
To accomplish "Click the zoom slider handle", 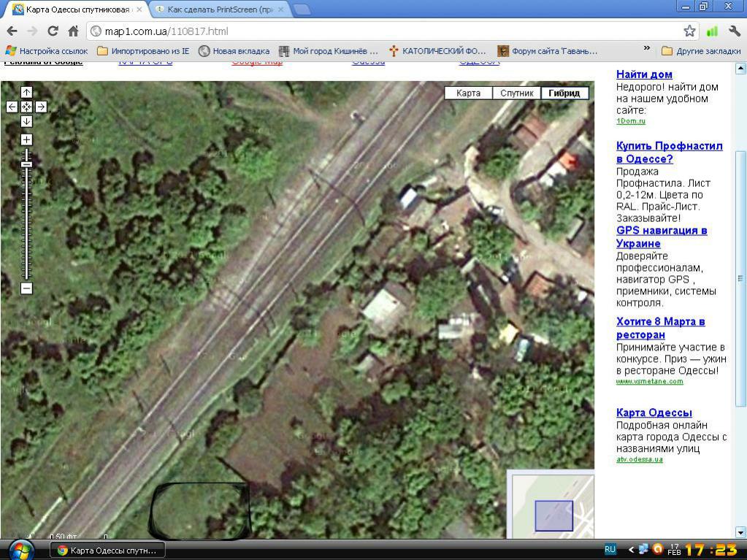I will point(26,165).
